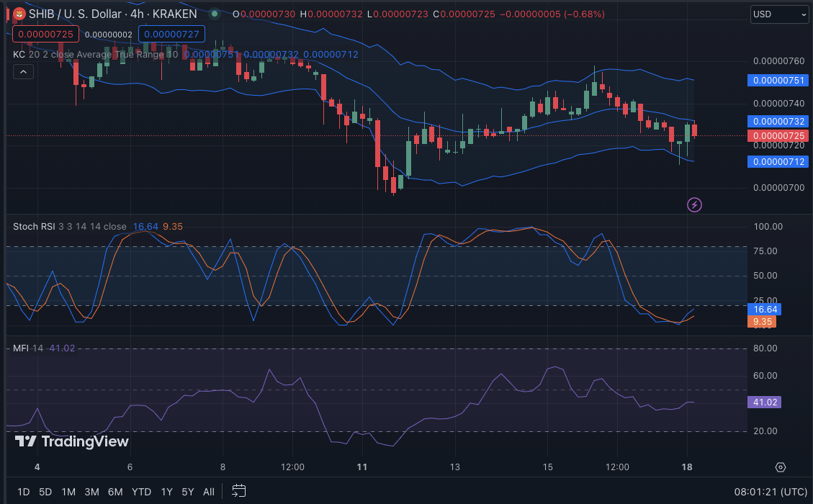The height and width of the screenshot is (504, 813).
Task: Open the purple lightning bolt icon
Action: [694, 204]
